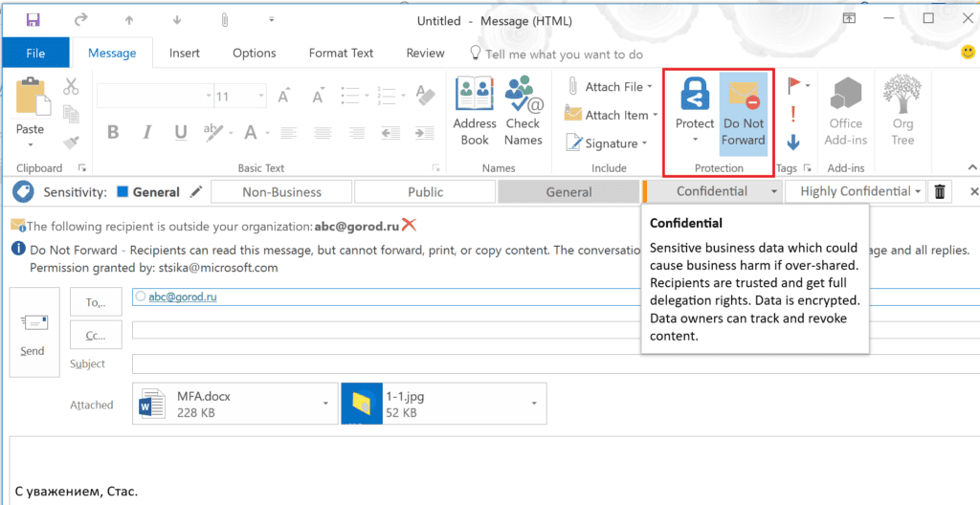Click the Previous Item up arrow
The height and width of the screenshot is (505, 980).
(x=129, y=20)
